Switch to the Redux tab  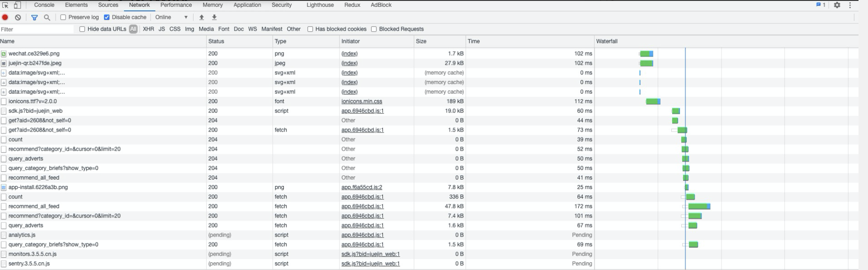[x=352, y=5]
